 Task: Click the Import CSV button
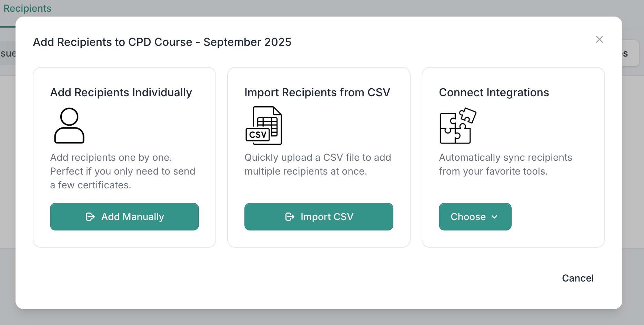click(319, 217)
